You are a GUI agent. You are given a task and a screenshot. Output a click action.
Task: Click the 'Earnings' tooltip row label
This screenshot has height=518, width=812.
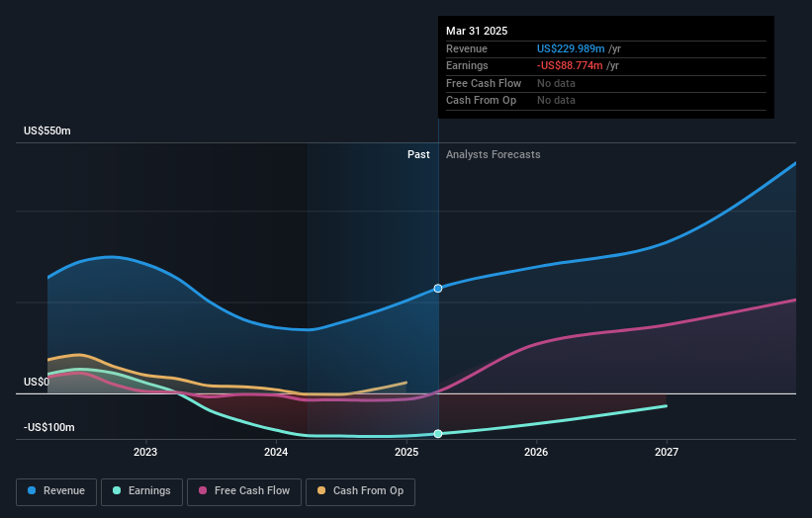click(x=467, y=65)
